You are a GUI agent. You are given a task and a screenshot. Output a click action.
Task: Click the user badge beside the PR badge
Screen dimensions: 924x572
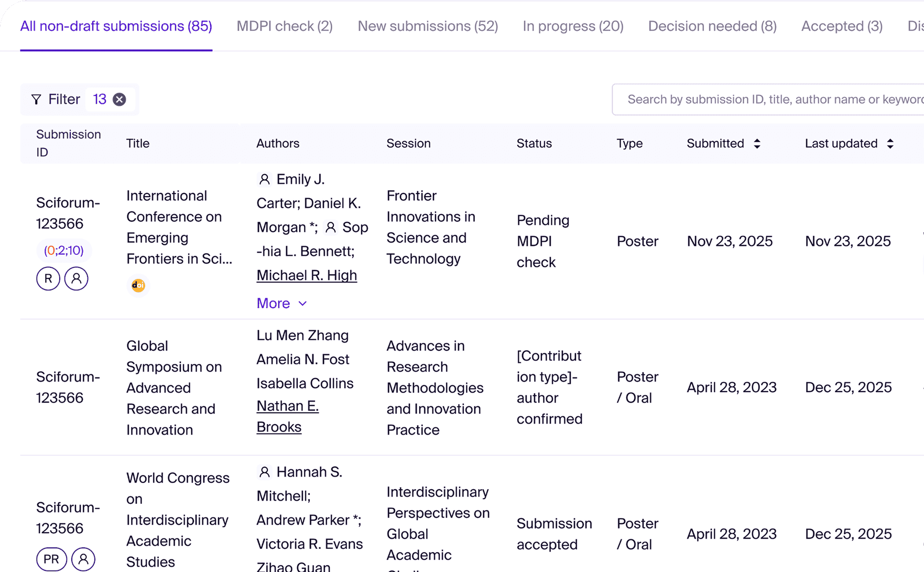point(83,559)
